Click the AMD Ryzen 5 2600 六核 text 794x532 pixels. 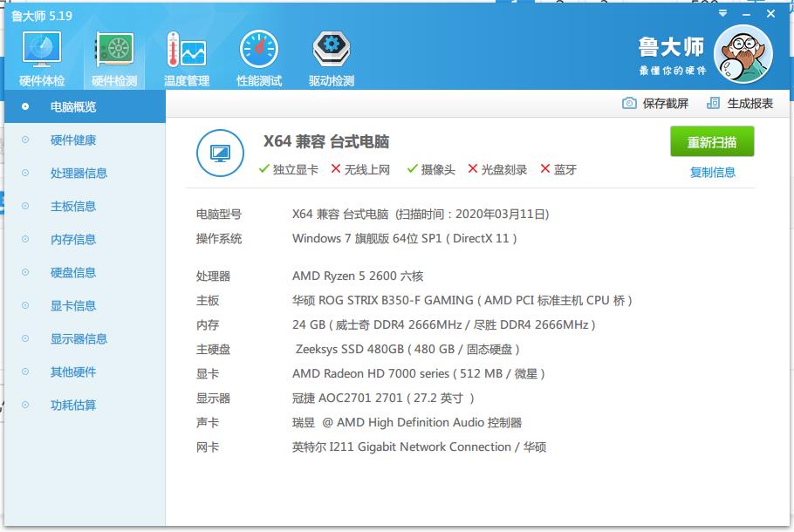(358, 276)
